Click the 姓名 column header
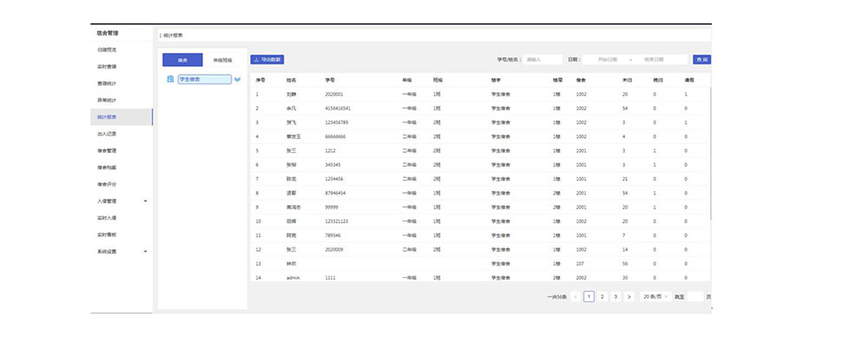This screenshot has height=345, width=868. pyautogui.click(x=292, y=81)
